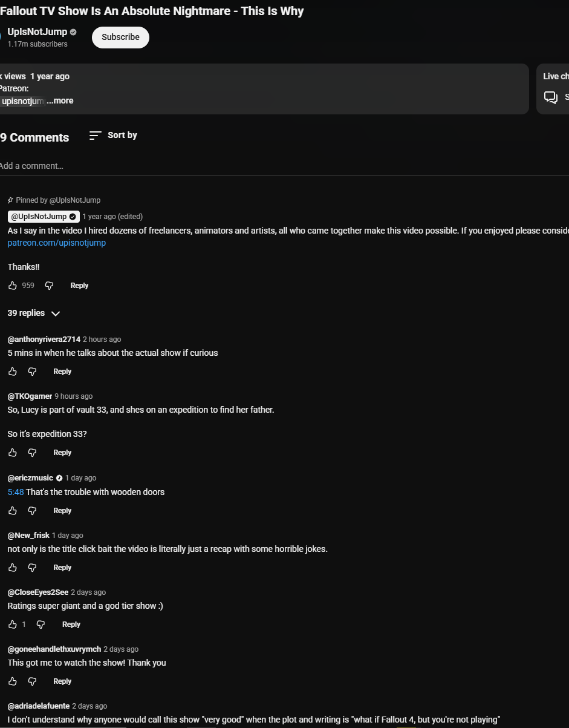The width and height of the screenshot is (569, 728).
Task: Subscribe to the UpIsNotJump channel
Action: coord(120,37)
